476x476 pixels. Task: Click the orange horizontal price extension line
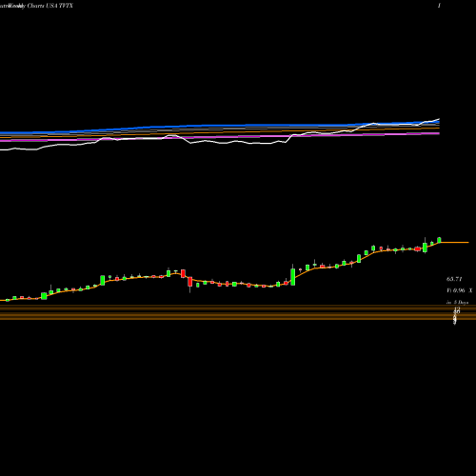point(455,243)
